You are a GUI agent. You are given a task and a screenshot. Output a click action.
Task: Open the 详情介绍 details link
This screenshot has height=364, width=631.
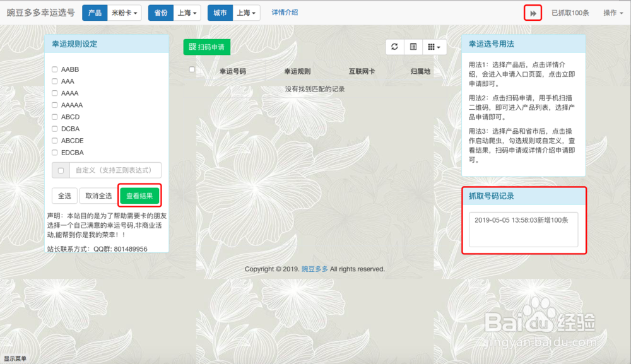285,11
